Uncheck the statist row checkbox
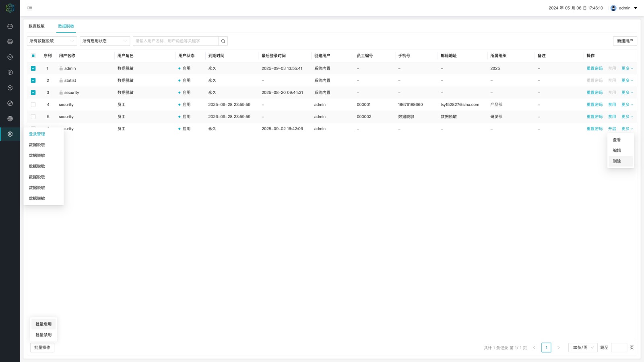 33,80
